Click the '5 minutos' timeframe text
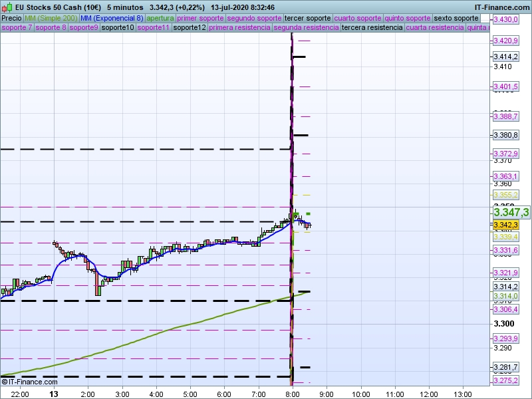 click(125, 7)
